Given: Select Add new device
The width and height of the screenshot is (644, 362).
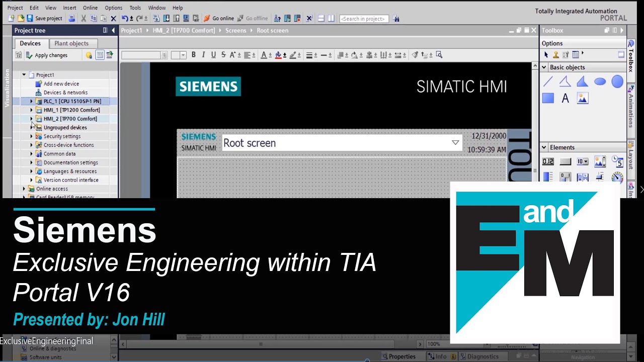Looking at the screenshot, I should pyautogui.click(x=61, y=84).
